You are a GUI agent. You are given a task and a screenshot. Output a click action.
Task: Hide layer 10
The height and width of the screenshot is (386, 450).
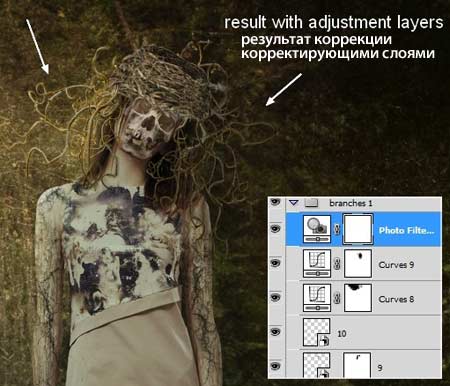[275, 332]
